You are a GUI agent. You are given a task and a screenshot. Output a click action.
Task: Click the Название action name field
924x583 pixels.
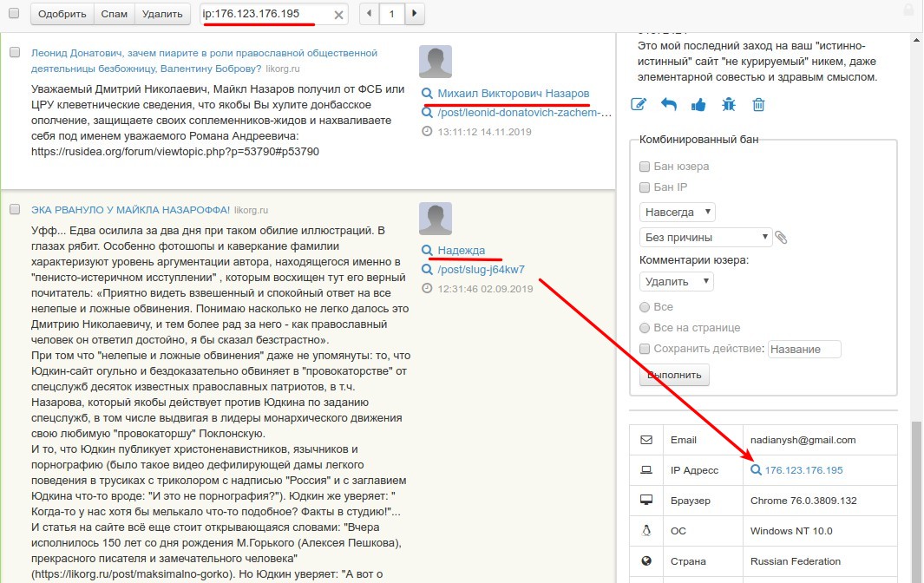tap(804, 349)
